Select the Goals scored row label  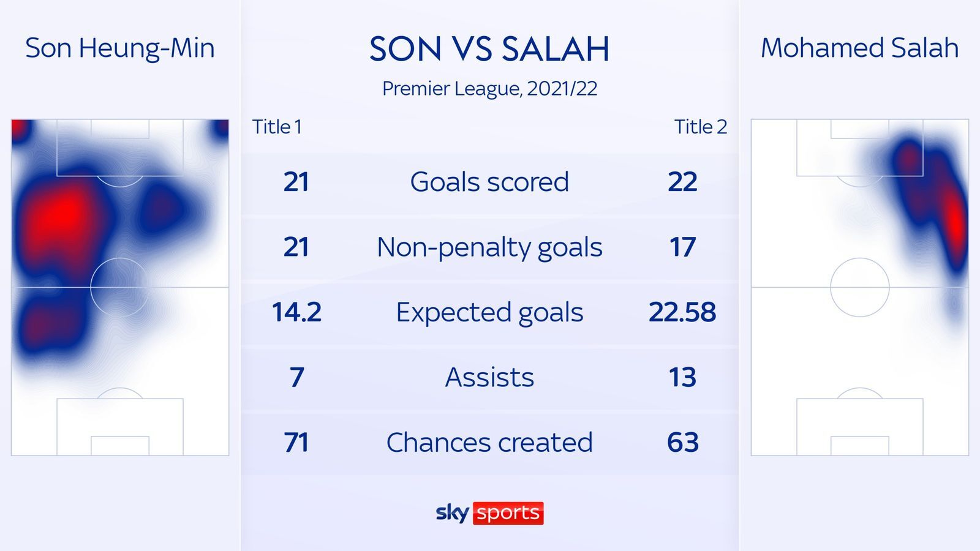489,182
